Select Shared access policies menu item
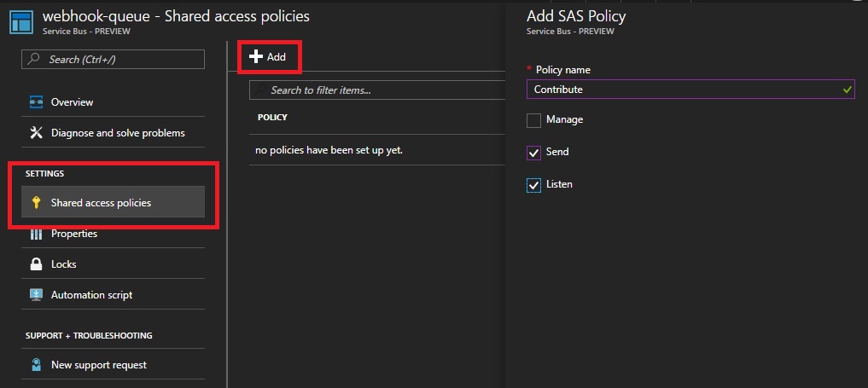This screenshot has height=388, width=868. [113, 202]
